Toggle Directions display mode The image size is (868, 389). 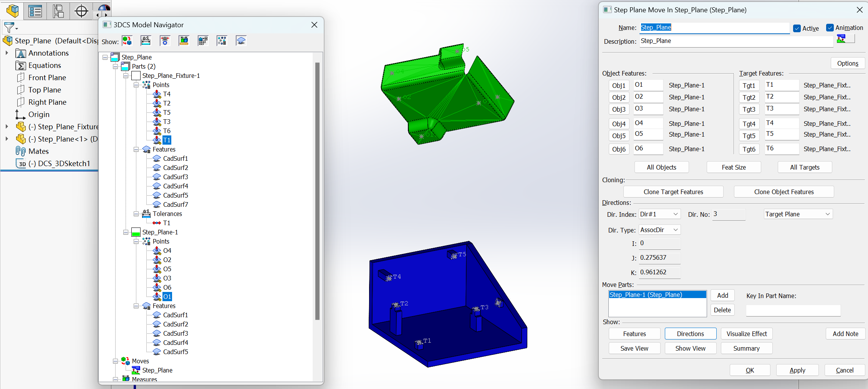[690, 333]
